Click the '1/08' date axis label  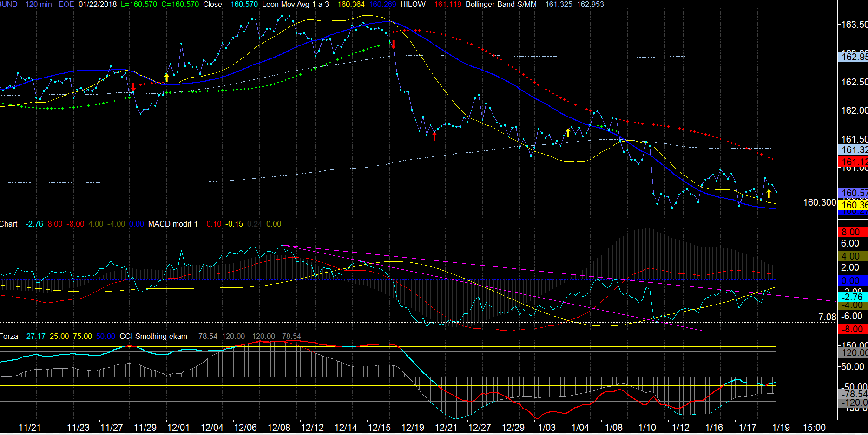pos(614,427)
